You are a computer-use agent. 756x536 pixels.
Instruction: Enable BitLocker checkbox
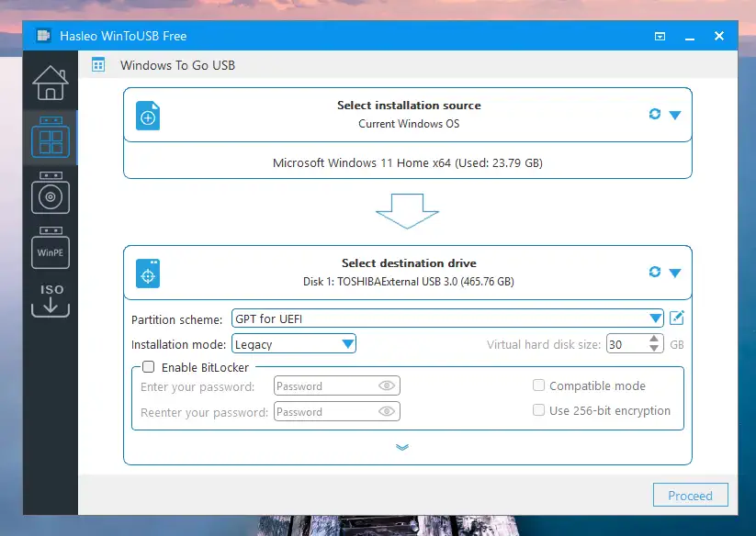pyautogui.click(x=149, y=367)
